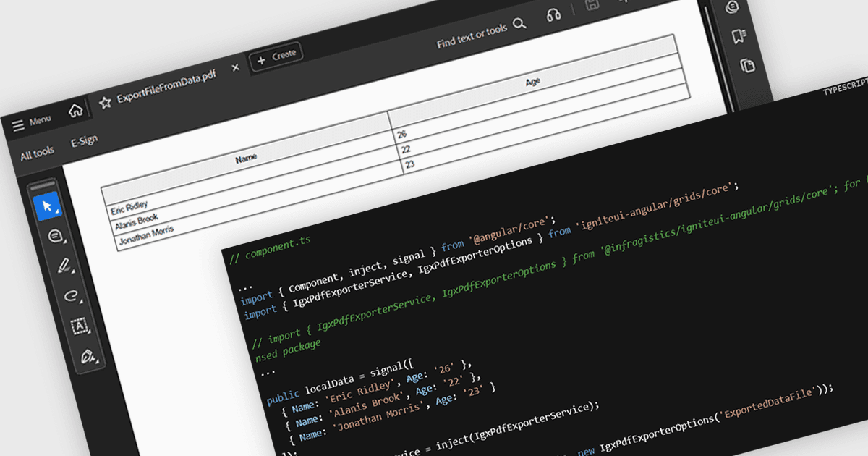Click the age cell showing 26
Viewport: 868px width, 456px height.
[401, 134]
